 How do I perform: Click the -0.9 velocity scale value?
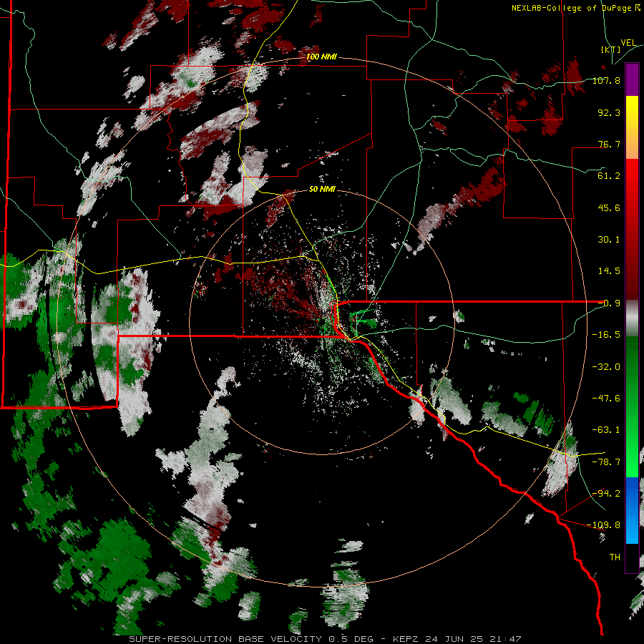click(609, 303)
